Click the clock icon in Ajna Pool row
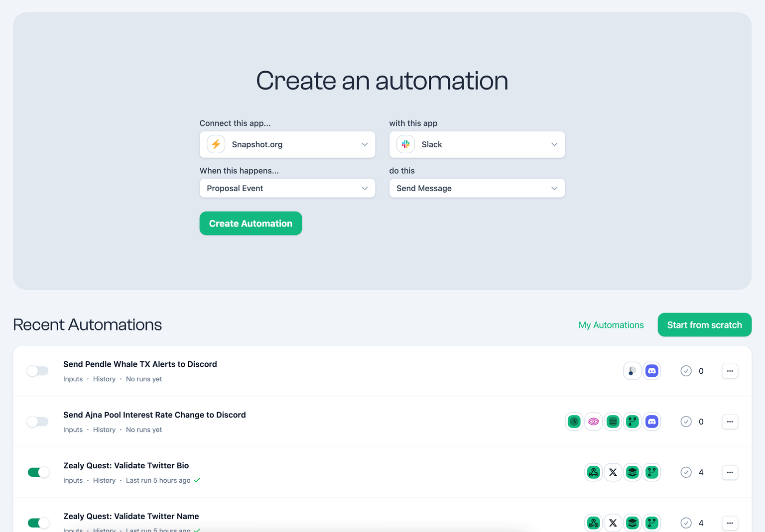 (x=574, y=422)
